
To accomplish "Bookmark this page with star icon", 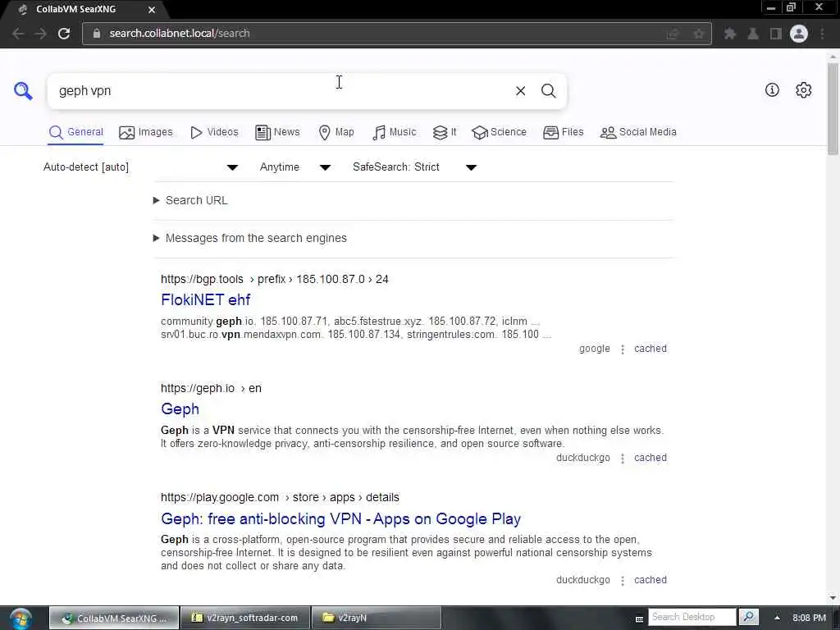I will point(698,34).
